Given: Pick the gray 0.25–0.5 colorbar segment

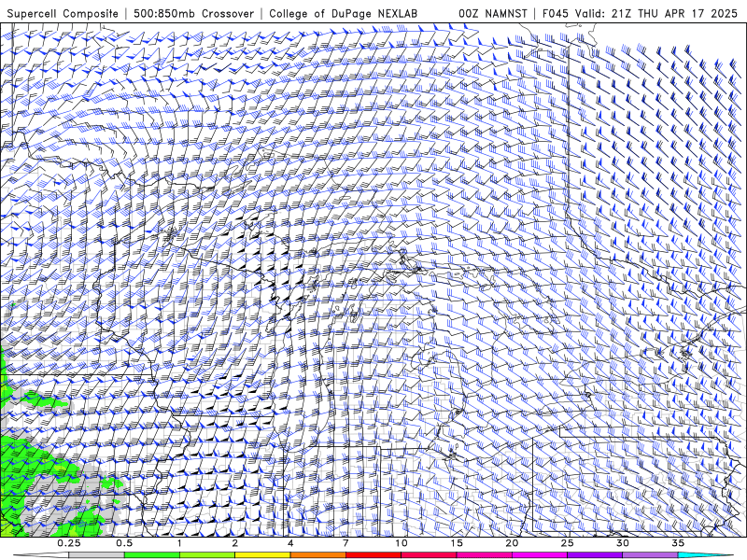Looking at the screenshot, I should [x=97, y=555].
